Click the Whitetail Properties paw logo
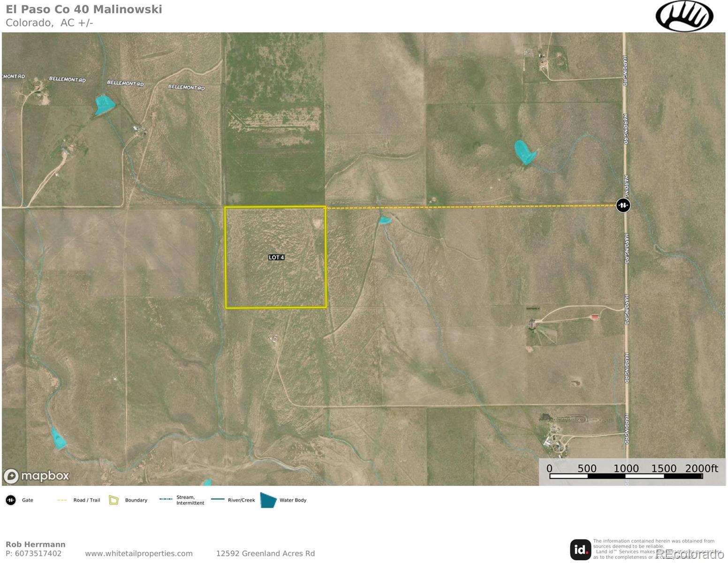728x563 pixels. tap(684, 16)
